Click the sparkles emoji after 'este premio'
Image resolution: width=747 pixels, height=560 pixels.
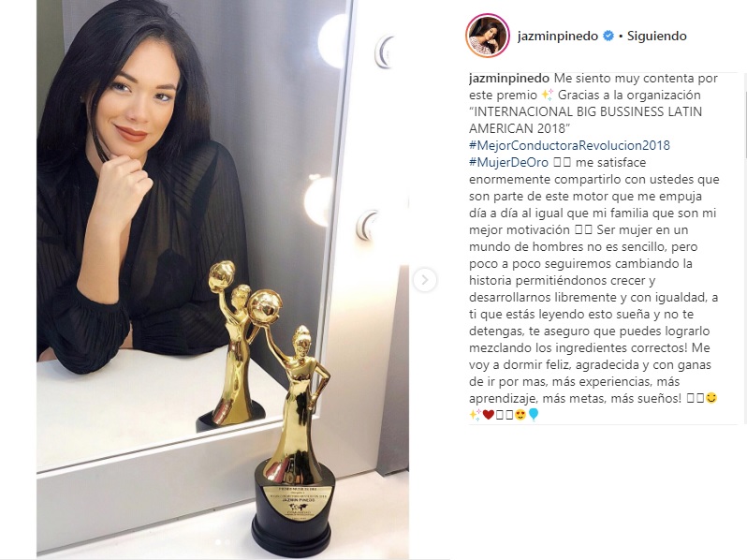click(548, 95)
